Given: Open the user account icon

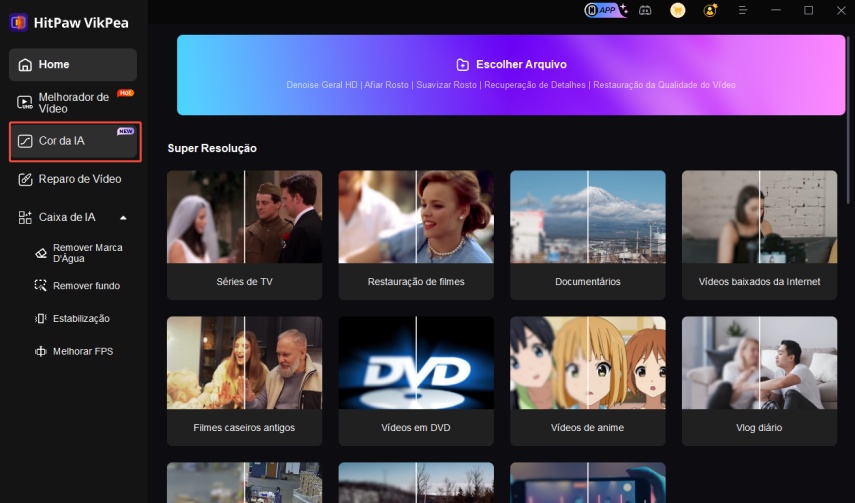Looking at the screenshot, I should tap(710, 10).
